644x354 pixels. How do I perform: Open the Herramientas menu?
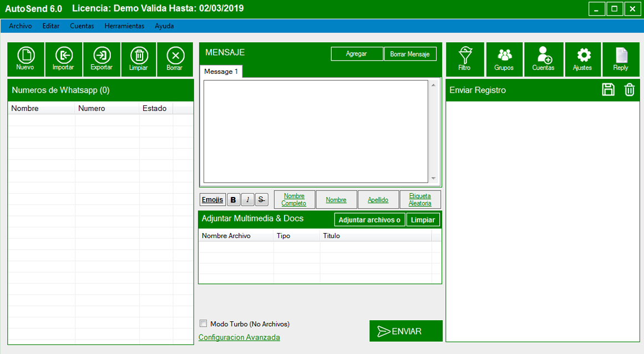click(124, 26)
